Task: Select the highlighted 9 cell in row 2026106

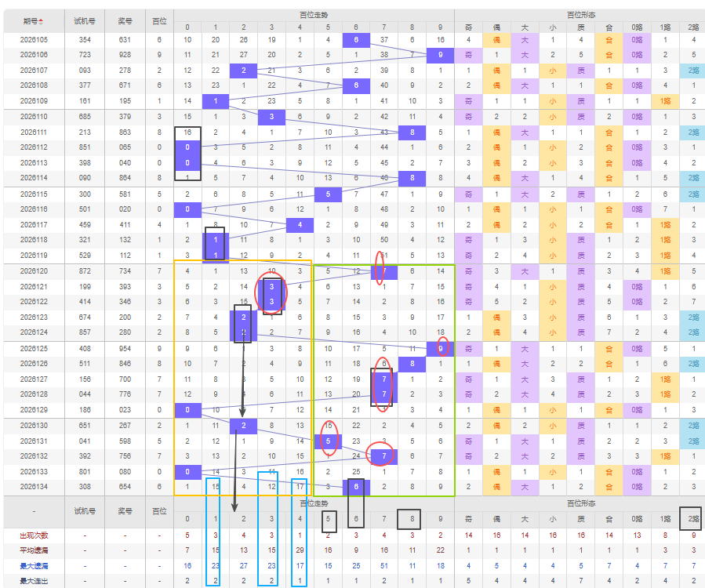Action: (440, 55)
